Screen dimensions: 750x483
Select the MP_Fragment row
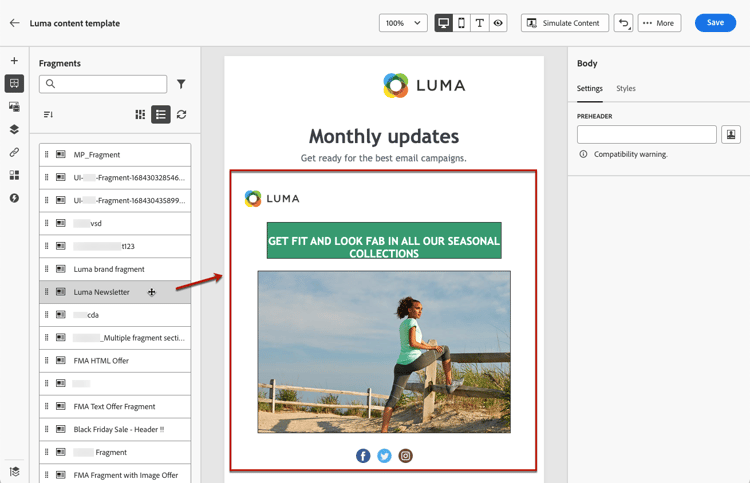pyautogui.click(x=115, y=154)
